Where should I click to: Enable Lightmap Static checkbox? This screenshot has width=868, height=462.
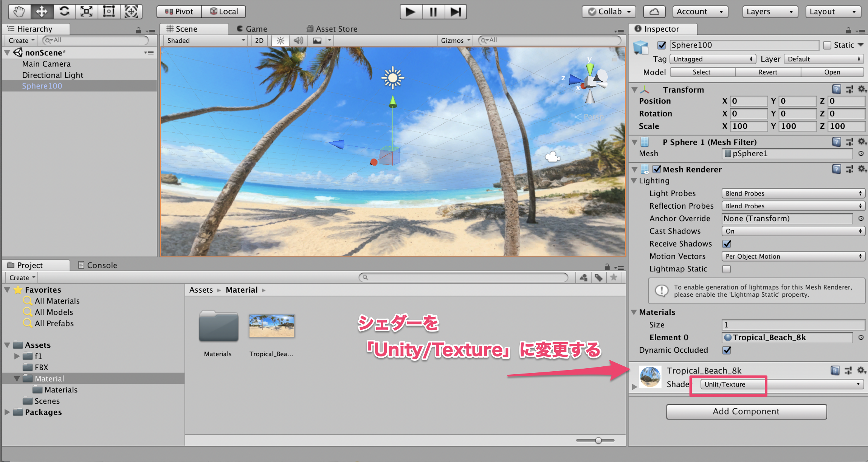point(726,269)
